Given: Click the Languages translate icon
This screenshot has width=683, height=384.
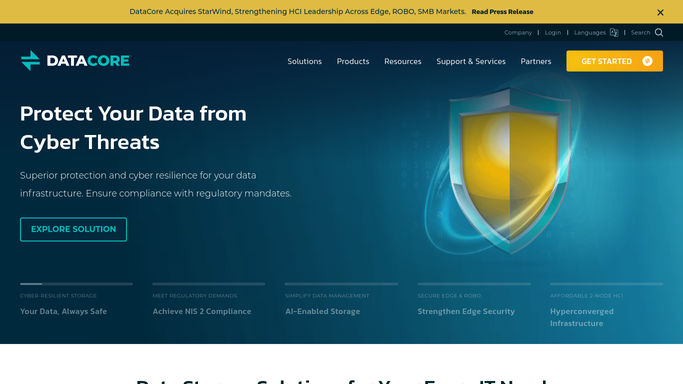Looking at the screenshot, I should tap(614, 33).
